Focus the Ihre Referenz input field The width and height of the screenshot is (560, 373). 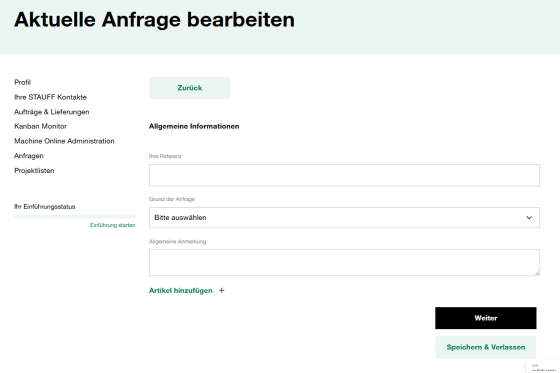(x=344, y=175)
